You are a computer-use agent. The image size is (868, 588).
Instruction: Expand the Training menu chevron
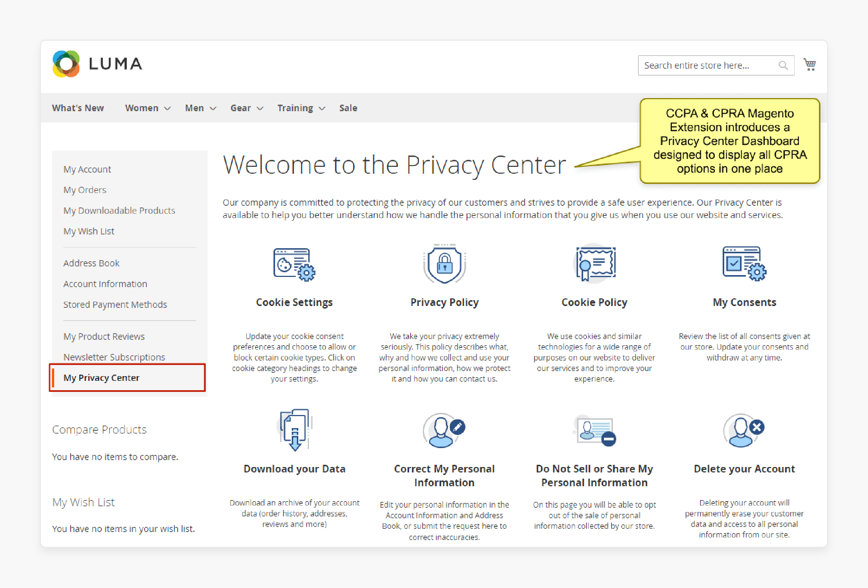[x=322, y=109]
